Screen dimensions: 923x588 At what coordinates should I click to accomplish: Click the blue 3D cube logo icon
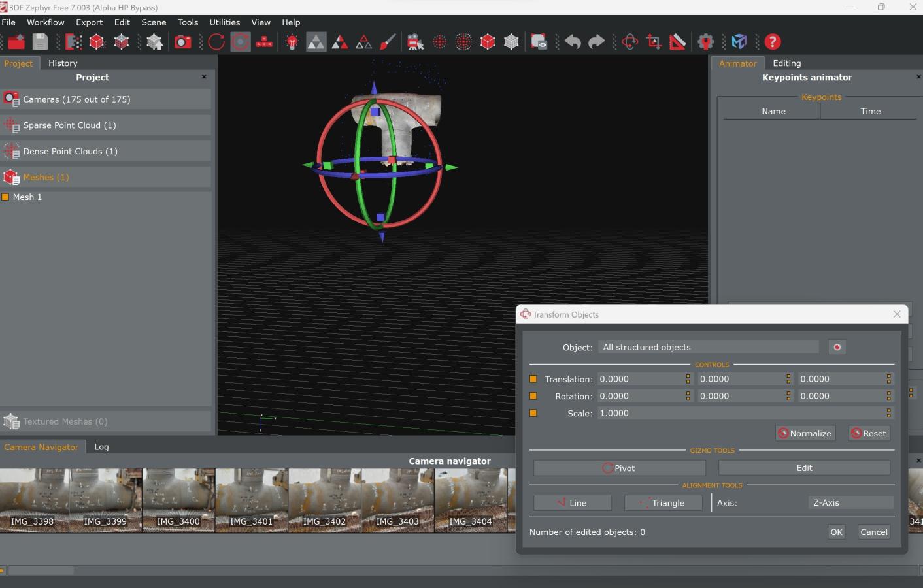739,42
